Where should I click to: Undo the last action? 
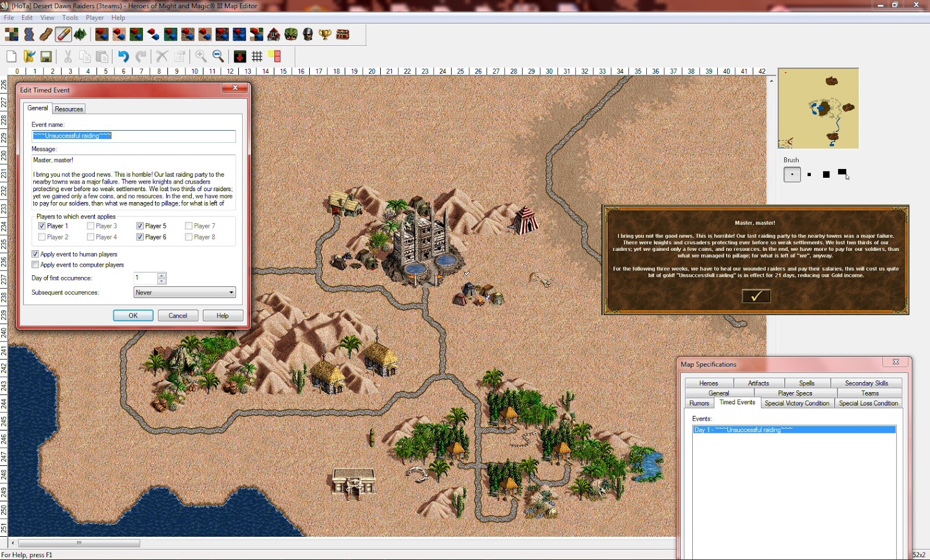(123, 56)
